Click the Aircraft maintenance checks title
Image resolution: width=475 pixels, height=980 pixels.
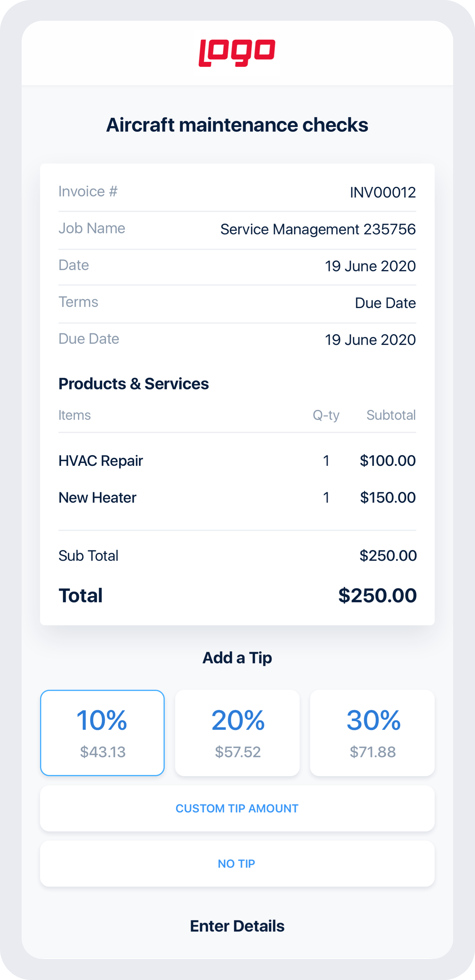click(237, 125)
